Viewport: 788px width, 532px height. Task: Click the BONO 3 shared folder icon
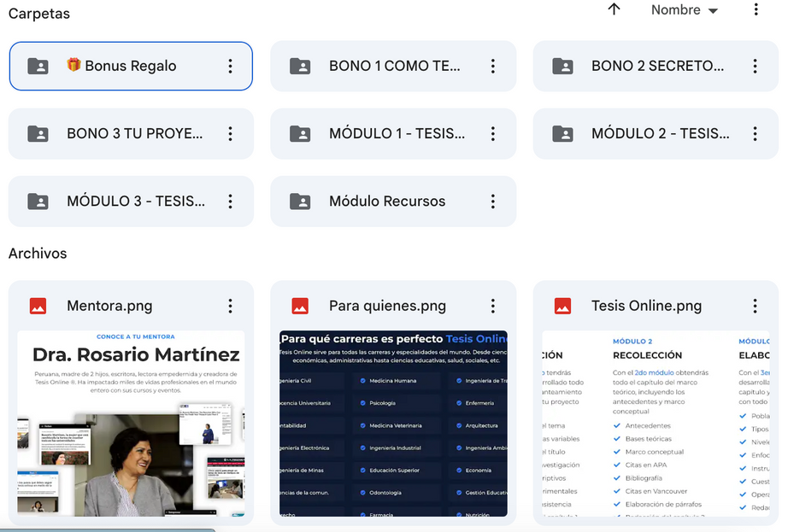click(x=38, y=133)
